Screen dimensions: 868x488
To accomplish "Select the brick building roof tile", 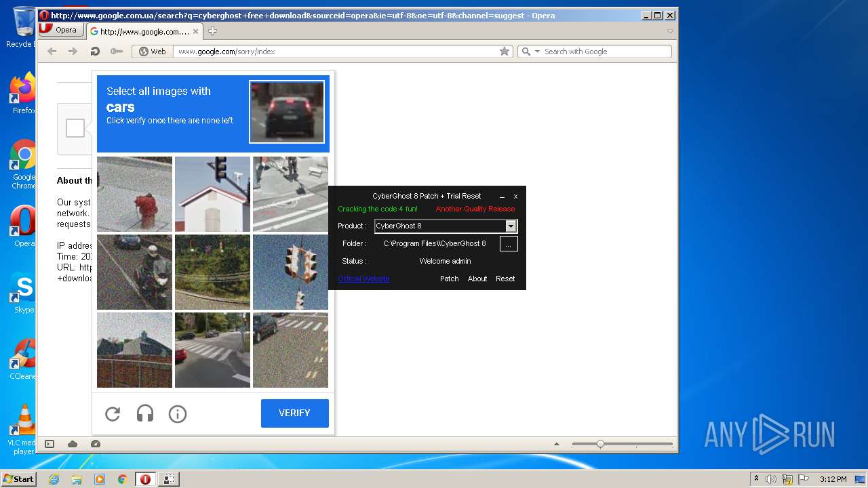I will pyautogui.click(x=134, y=350).
